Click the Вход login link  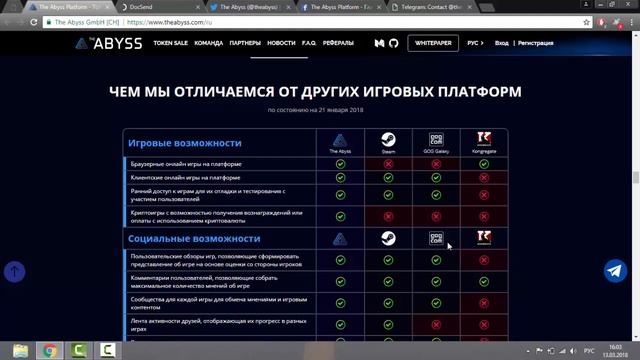point(502,43)
